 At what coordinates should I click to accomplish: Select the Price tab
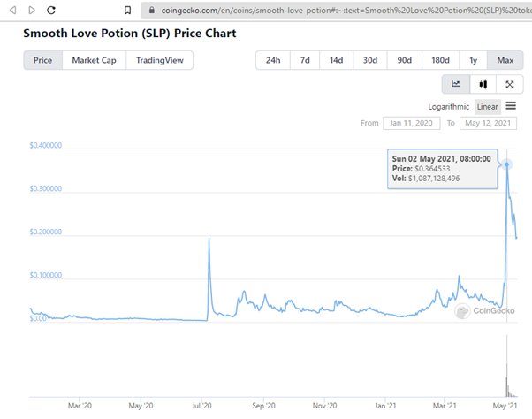coord(42,60)
